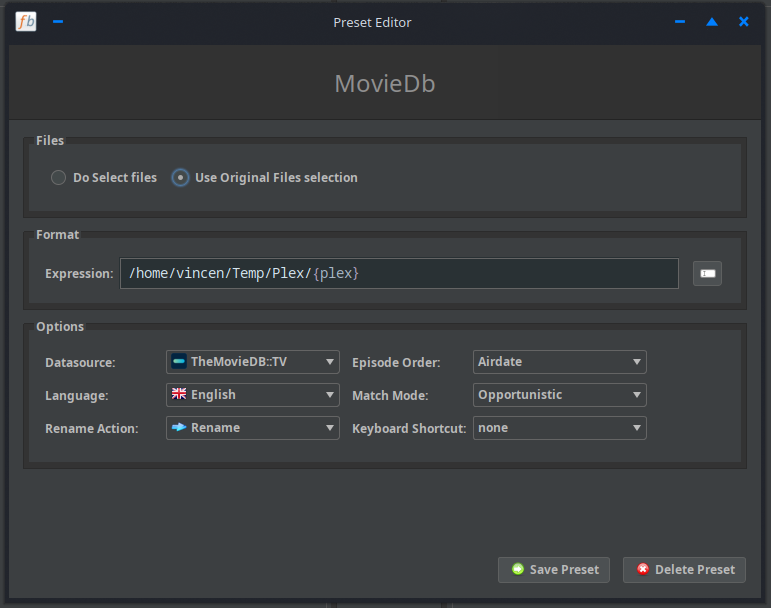Click the Language: label
The width and height of the screenshot is (771, 608).
tap(77, 396)
